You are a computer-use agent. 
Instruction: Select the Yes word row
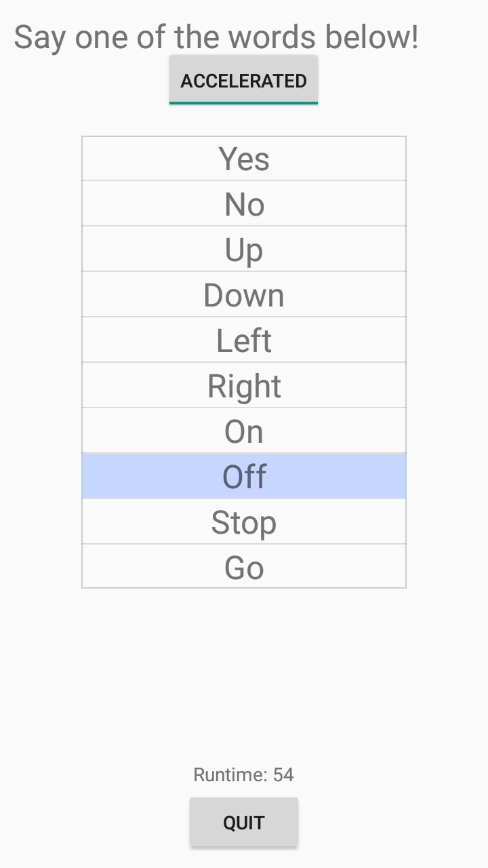click(244, 159)
